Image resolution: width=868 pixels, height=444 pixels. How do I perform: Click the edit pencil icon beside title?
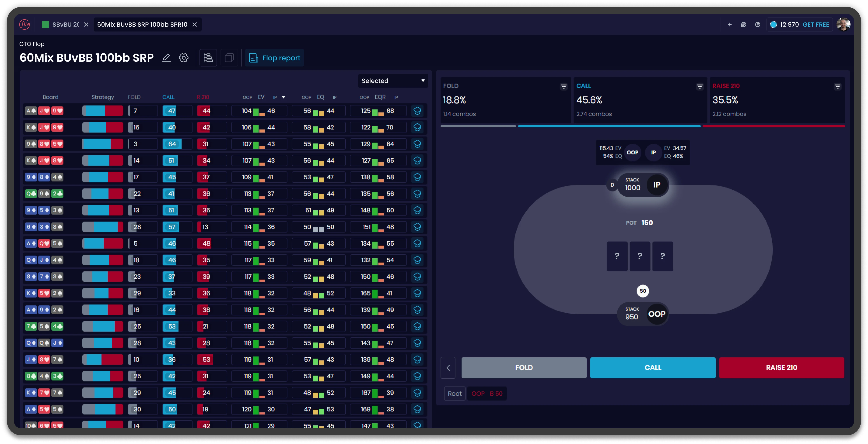click(x=166, y=58)
